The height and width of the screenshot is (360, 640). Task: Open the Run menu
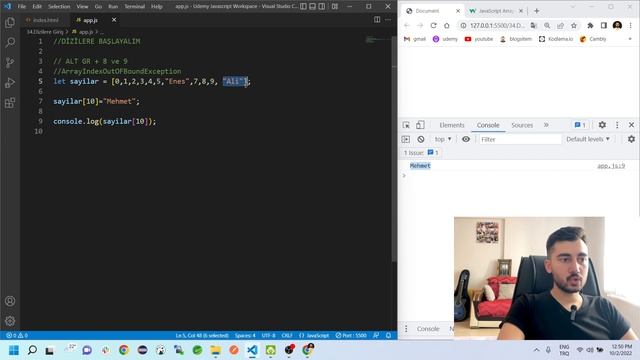pyautogui.click(x=113, y=7)
